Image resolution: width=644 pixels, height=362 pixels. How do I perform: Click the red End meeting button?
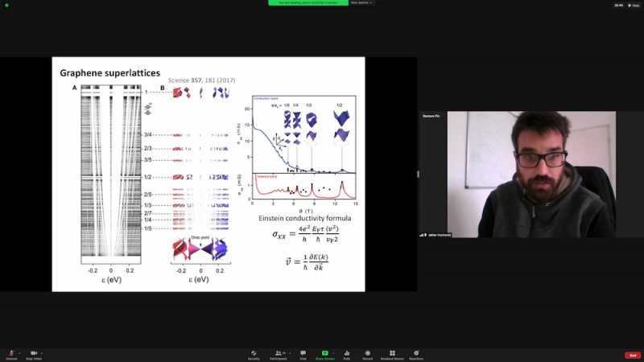tap(632, 355)
